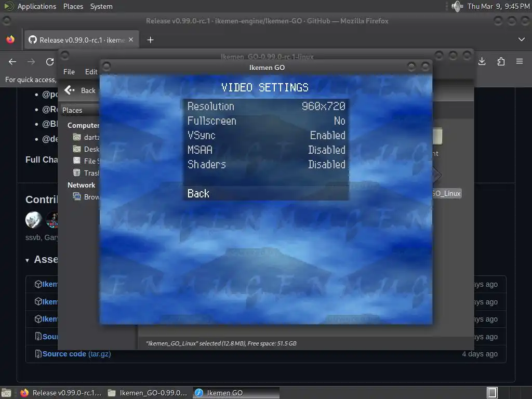Viewport: 532px width, 399px height.
Task: Click the tar.gz source archive file icon
Action: point(38,354)
